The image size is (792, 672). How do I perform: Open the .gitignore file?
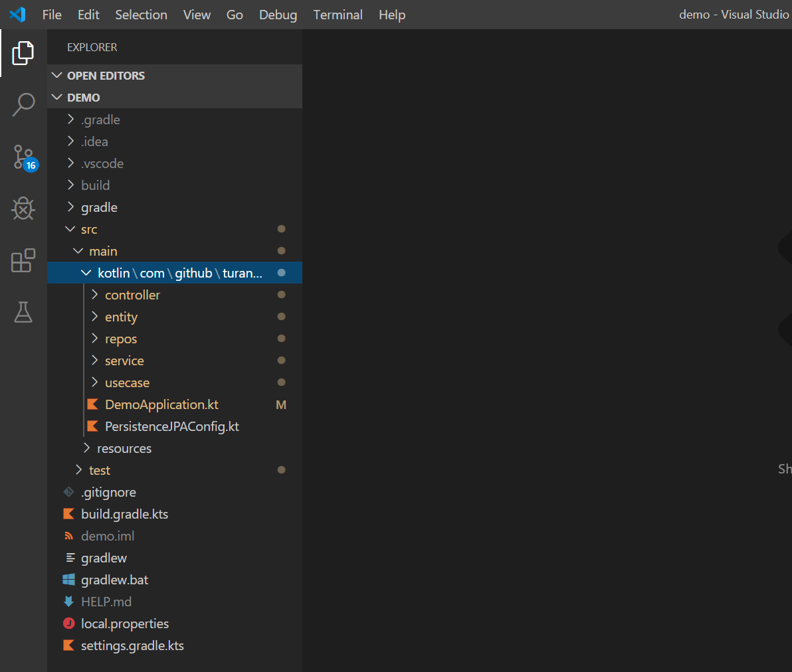pyautogui.click(x=108, y=492)
